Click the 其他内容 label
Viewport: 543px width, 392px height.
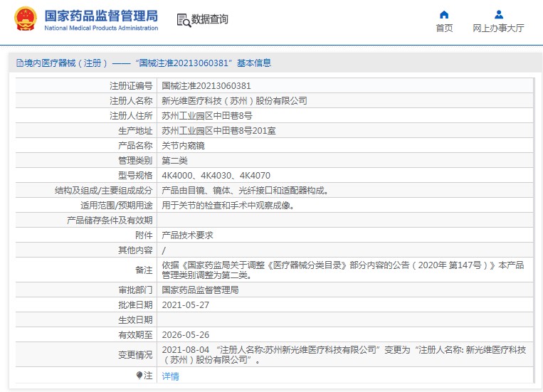click(135, 250)
